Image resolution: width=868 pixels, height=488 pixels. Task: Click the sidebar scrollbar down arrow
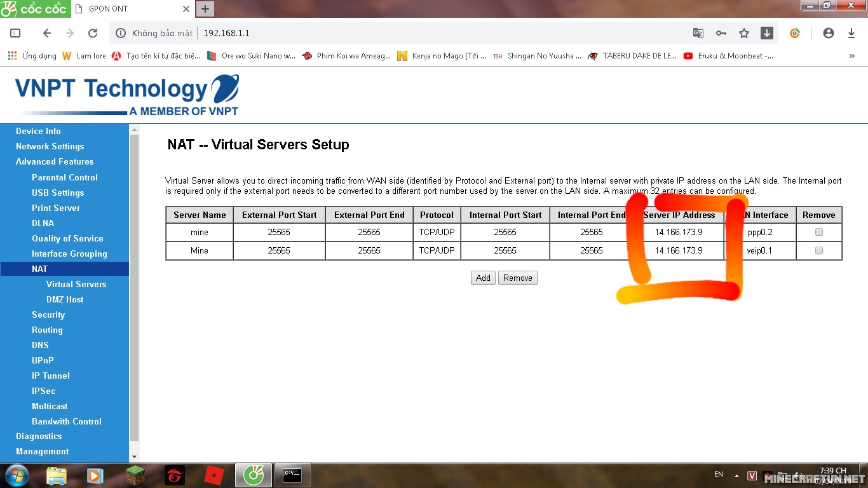click(x=133, y=456)
